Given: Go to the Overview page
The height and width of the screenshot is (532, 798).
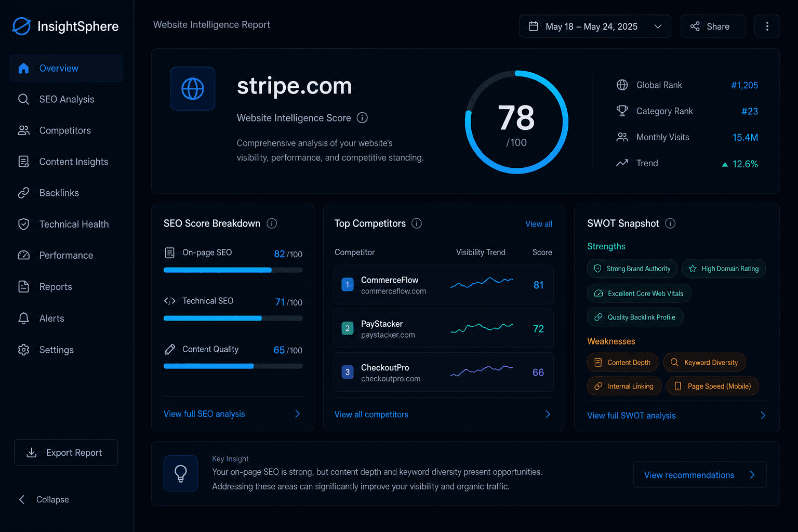Looking at the screenshot, I should point(66,68).
